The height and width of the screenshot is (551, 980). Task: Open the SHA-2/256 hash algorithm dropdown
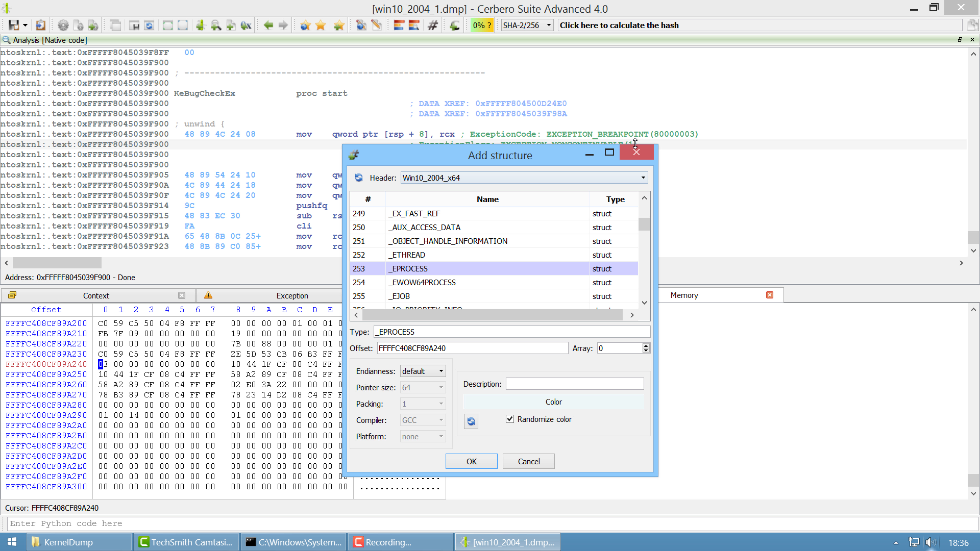[527, 25]
